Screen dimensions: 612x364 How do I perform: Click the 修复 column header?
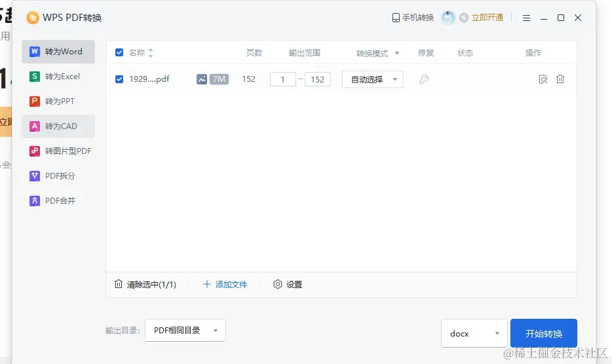tap(426, 52)
